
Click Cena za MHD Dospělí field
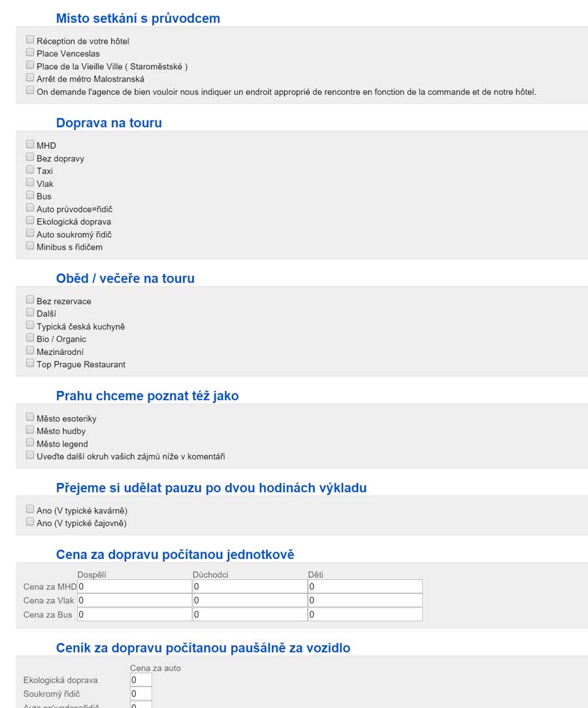click(135, 586)
